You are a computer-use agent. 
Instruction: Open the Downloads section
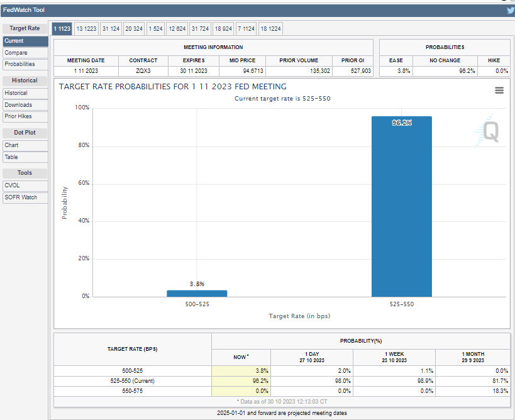(x=25, y=105)
